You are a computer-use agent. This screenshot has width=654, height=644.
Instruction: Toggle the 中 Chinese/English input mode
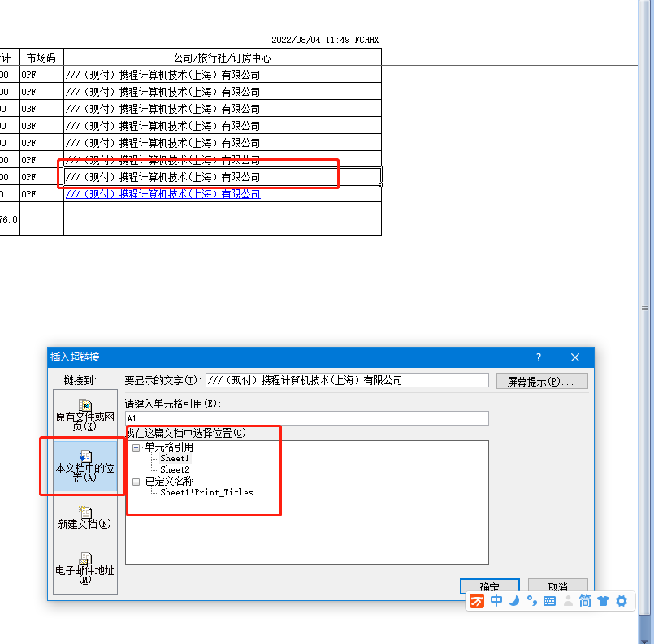(496, 601)
